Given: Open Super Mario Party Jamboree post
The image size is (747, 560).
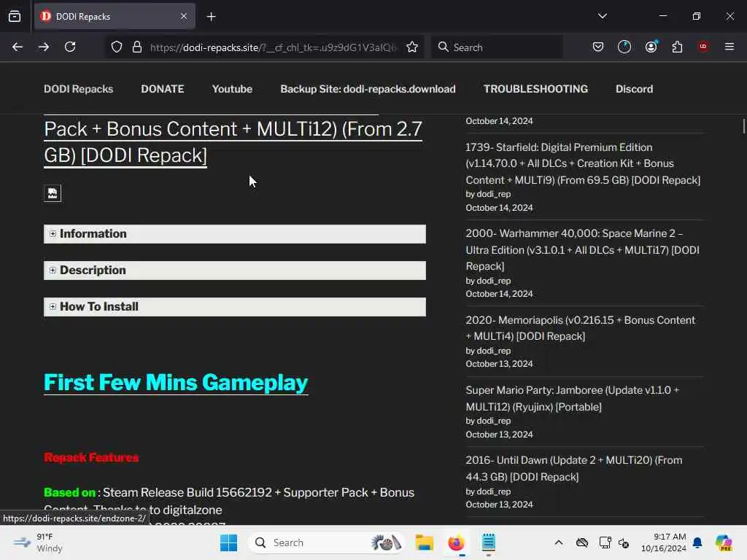Looking at the screenshot, I should [573, 398].
